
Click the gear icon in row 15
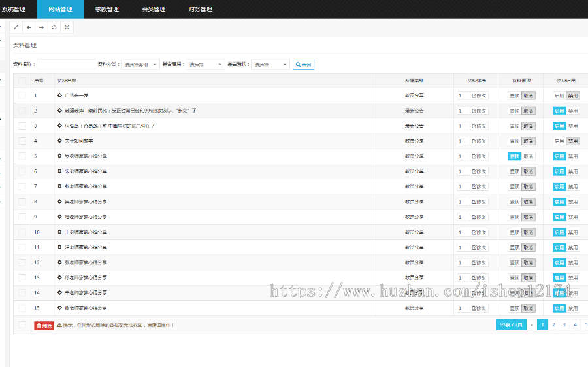point(59,308)
